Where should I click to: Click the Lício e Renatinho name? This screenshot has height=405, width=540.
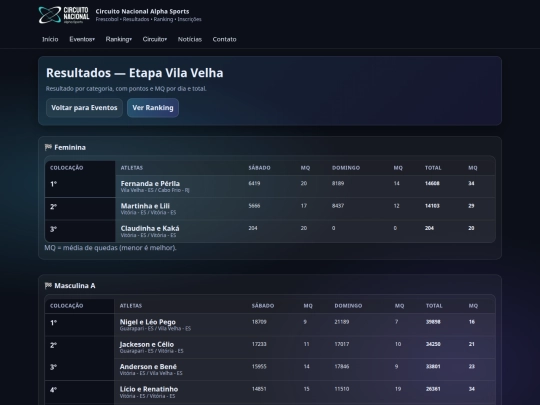(149, 389)
